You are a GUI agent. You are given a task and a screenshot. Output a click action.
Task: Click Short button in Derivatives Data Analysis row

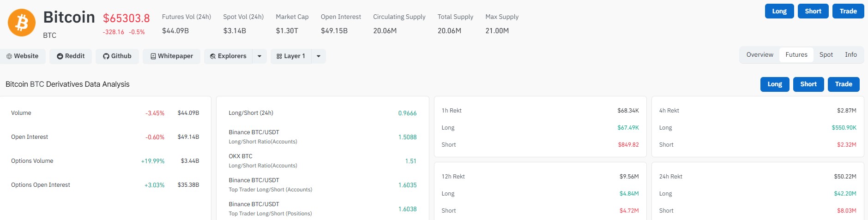click(x=808, y=84)
